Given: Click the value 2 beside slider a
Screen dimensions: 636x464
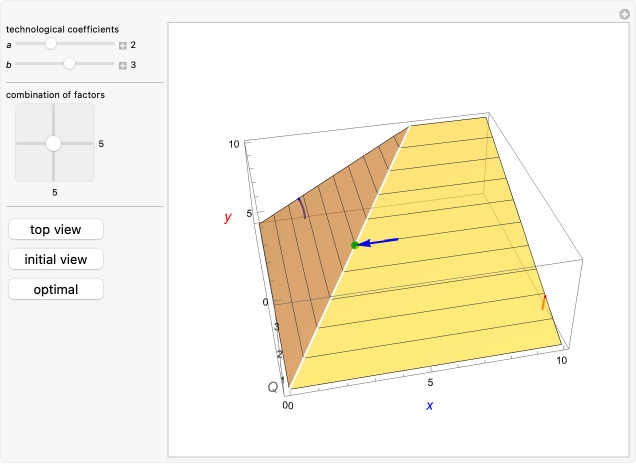Looking at the screenshot, I should (133, 45).
